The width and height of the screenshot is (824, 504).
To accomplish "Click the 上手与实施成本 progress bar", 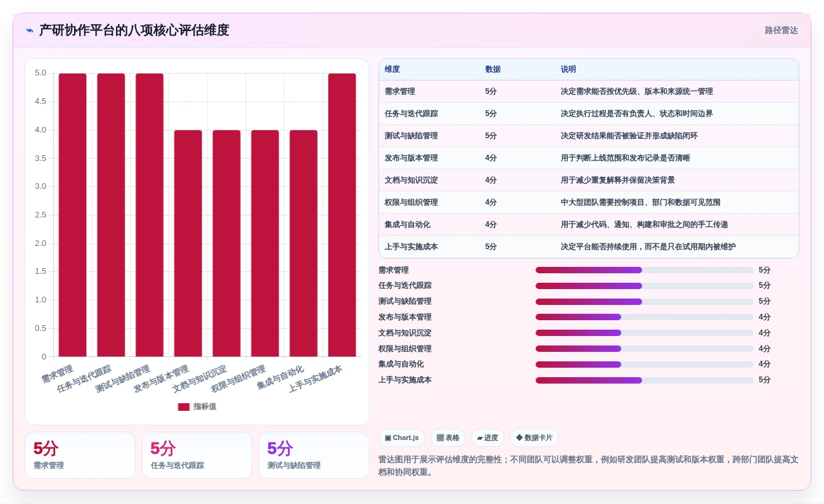I will (645, 380).
